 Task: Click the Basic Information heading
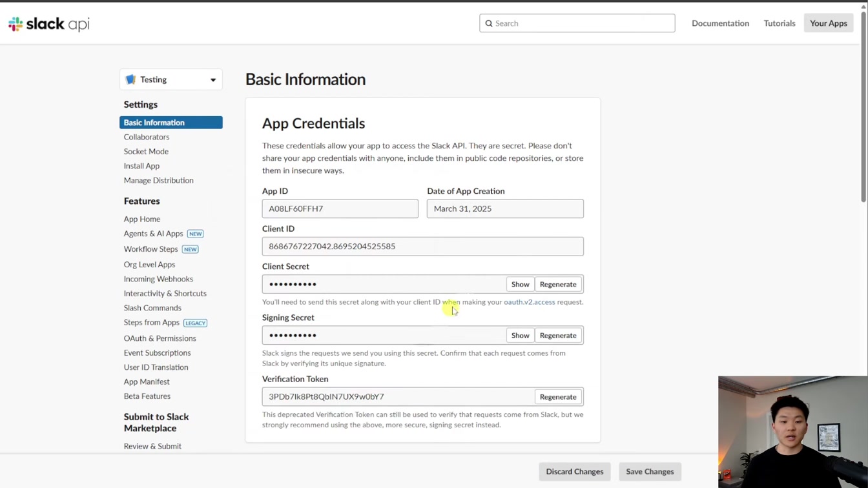(305, 79)
